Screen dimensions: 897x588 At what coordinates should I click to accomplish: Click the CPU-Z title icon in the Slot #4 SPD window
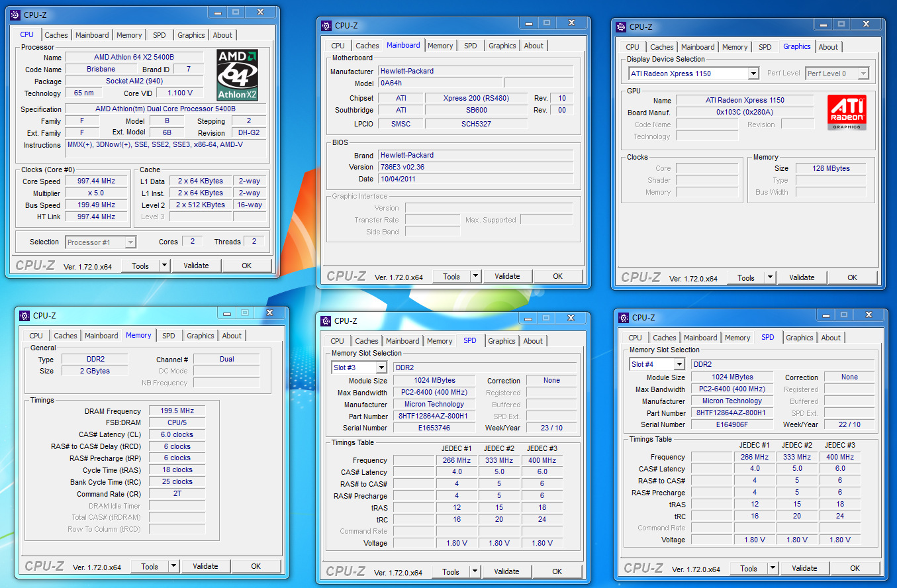click(x=624, y=318)
